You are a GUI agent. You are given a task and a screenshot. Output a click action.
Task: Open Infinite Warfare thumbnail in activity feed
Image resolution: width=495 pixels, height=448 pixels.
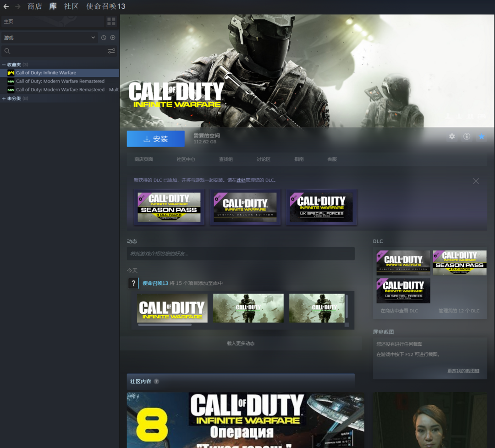click(x=172, y=308)
